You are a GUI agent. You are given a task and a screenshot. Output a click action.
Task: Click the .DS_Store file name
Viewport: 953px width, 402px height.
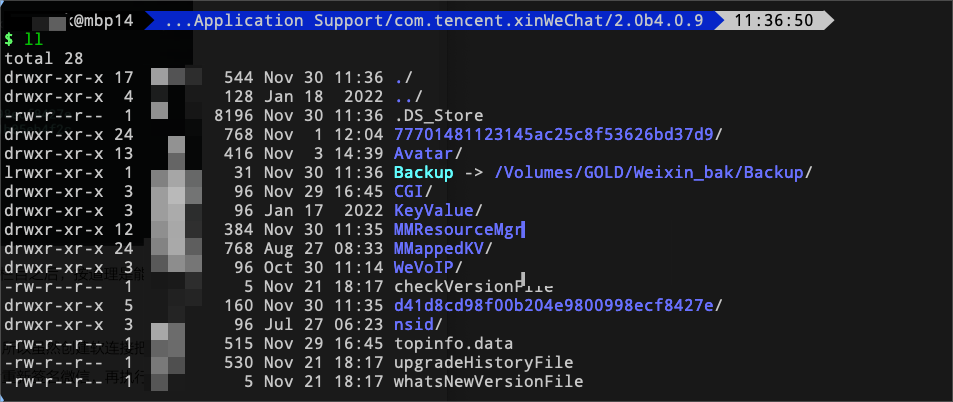[x=439, y=115]
